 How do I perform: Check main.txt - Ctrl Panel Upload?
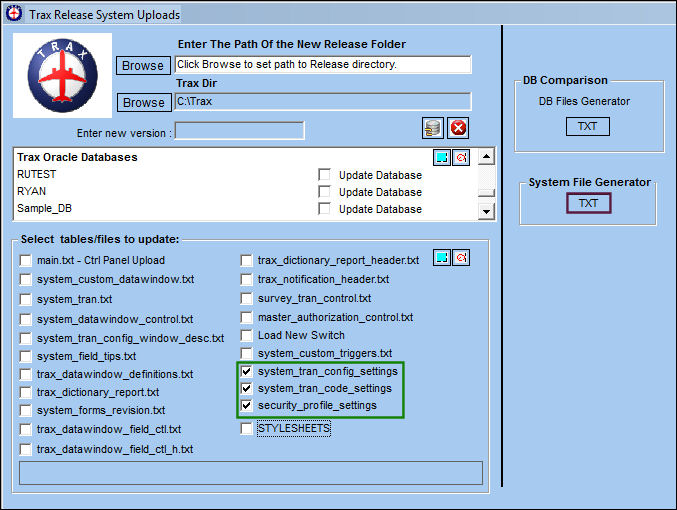pos(25,260)
